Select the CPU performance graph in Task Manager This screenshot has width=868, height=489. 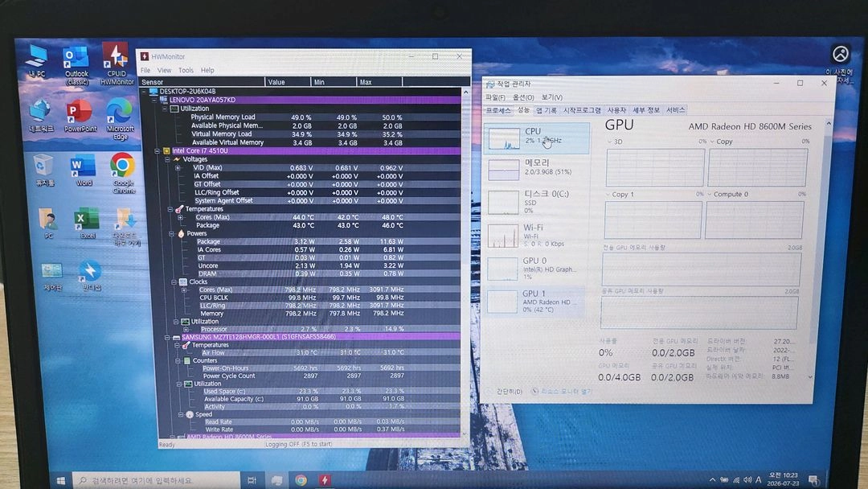coord(536,137)
